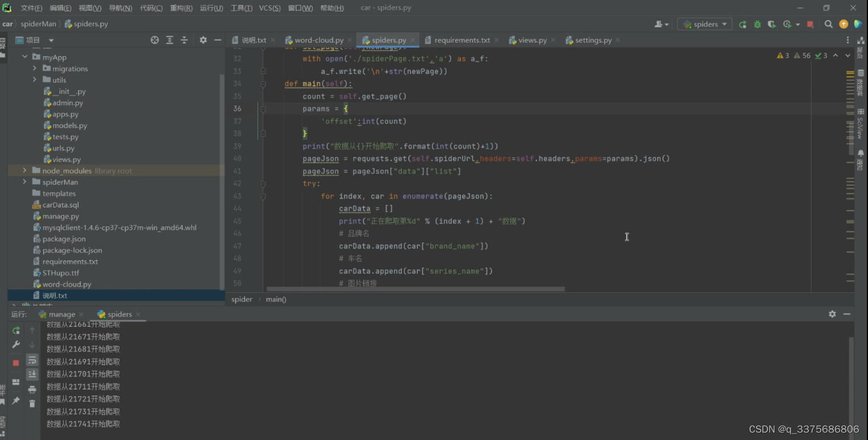The height and width of the screenshot is (440, 868).
Task: Open Run panel settings gear
Action: tap(832, 314)
